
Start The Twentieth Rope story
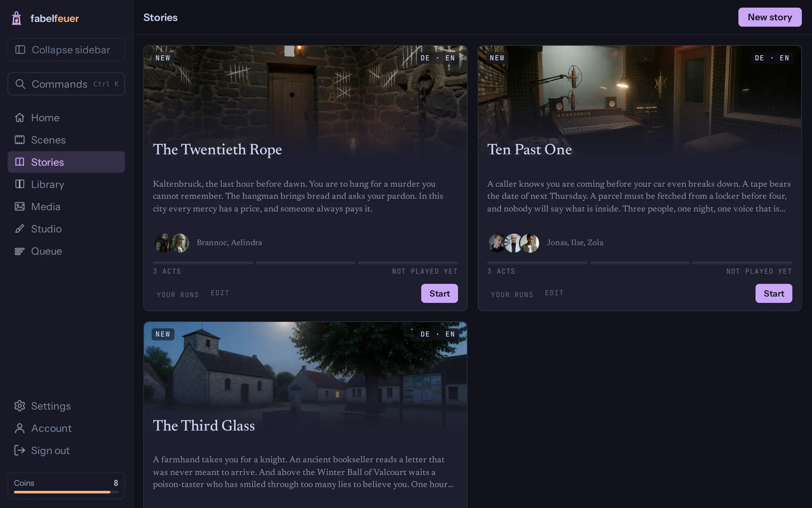pyautogui.click(x=439, y=293)
